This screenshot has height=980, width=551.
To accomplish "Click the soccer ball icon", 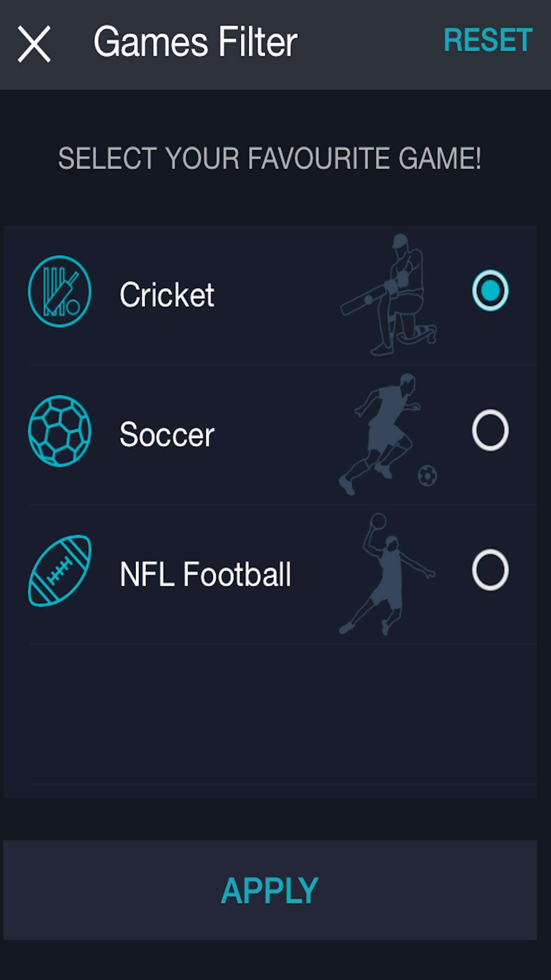I will pyautogui.click(x=59, y=431).
